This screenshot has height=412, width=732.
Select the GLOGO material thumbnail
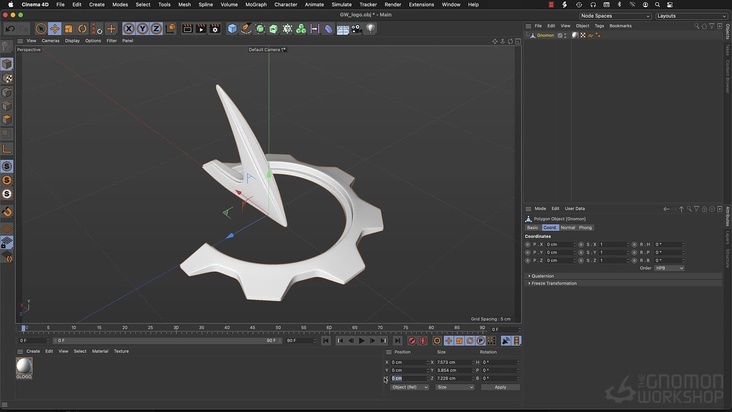click(24, 366)
